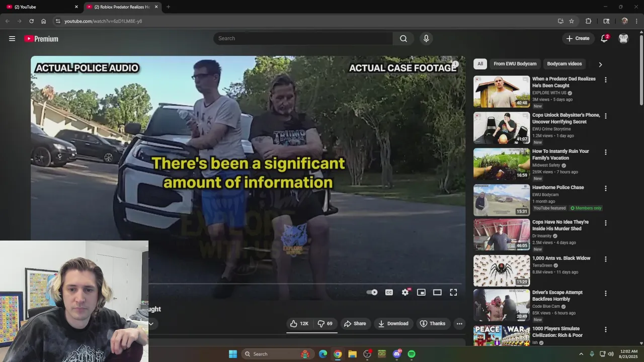The image size is (644, 362).
Task: Open "How To Instantly Ruin" video thumbnail
Action: point(502,164)
